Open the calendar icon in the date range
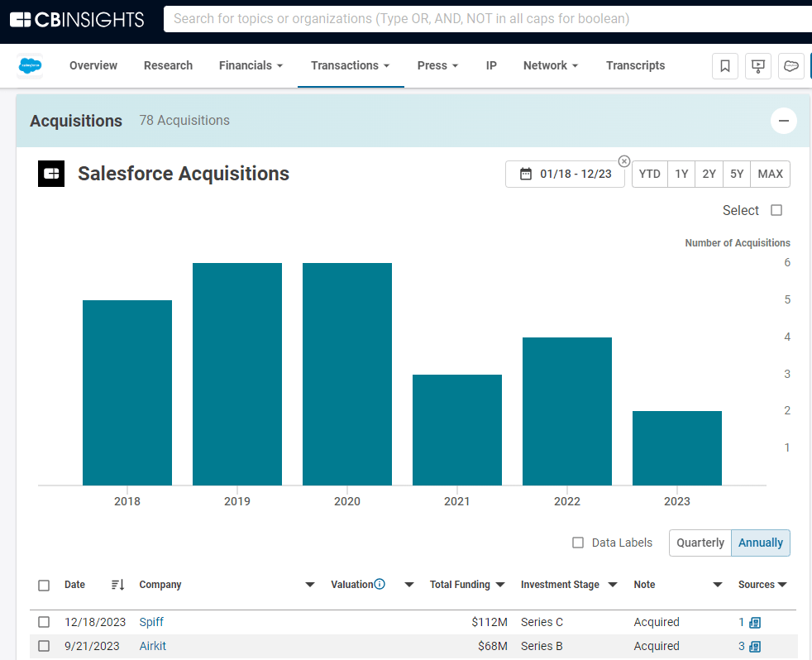 point(526,174)
